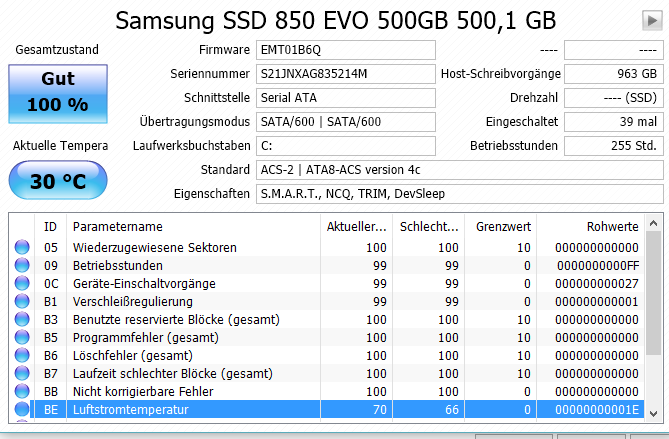Select the Geräte-Einschaltvorgänge row

(x=326, y=283)
